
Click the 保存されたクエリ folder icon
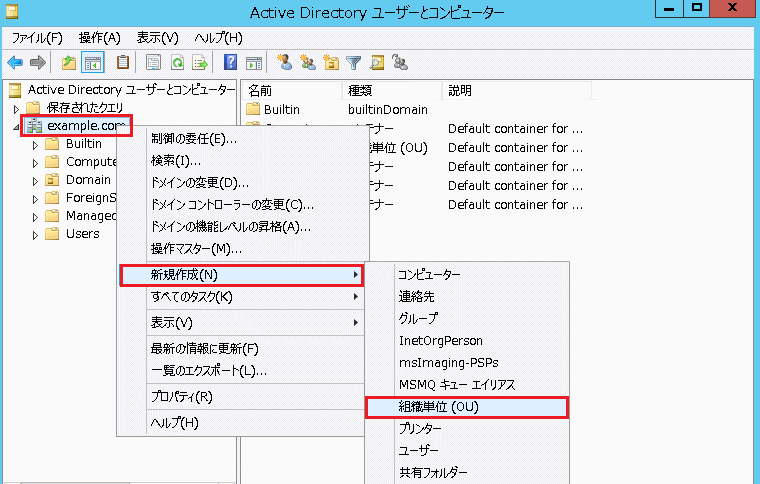[x=33, y=108]
